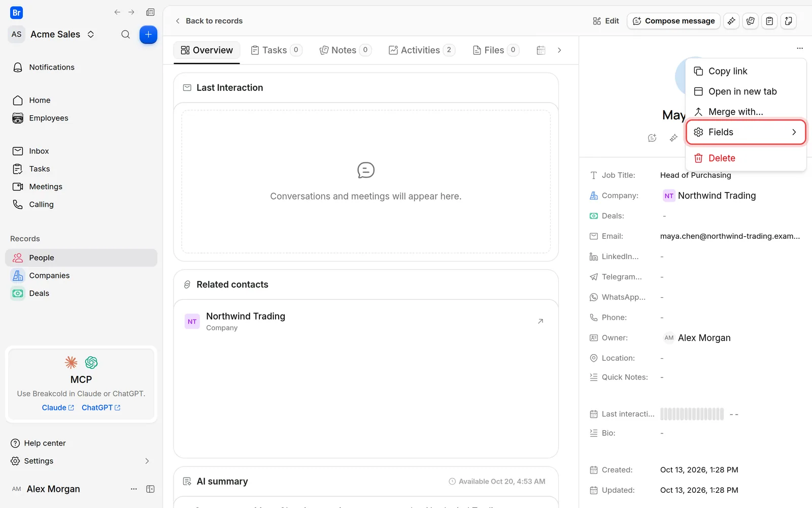Open the Companies records section
The image size is (812, 508).
point(81,275)
